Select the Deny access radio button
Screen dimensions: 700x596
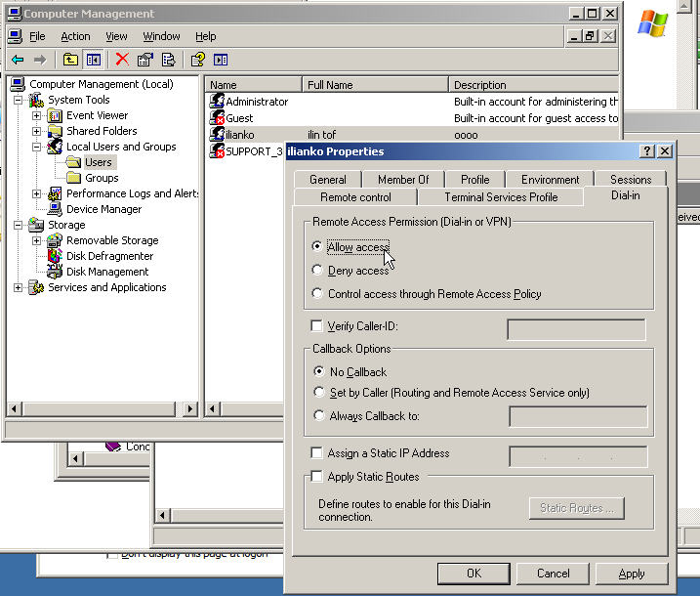tap(317, 271)
